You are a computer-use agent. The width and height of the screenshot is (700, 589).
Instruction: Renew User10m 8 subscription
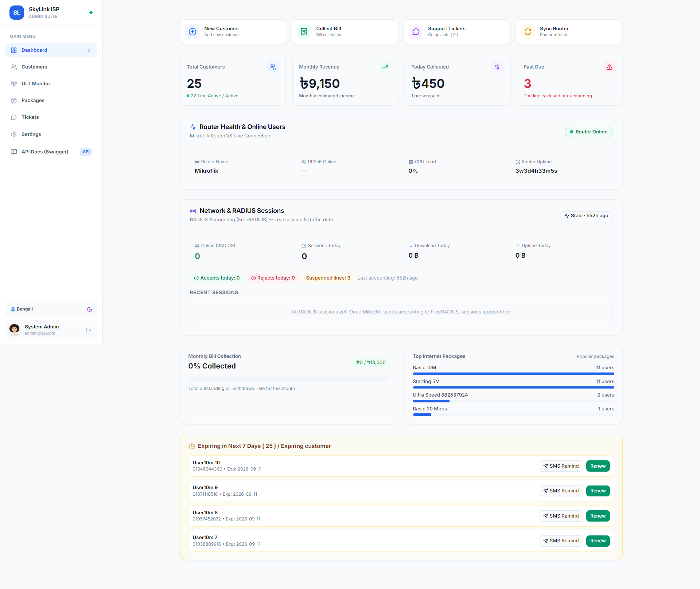(598, 516)
